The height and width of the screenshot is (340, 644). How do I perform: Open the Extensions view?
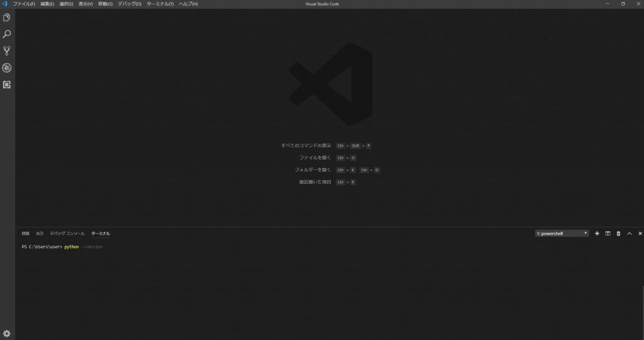[6, 85]
